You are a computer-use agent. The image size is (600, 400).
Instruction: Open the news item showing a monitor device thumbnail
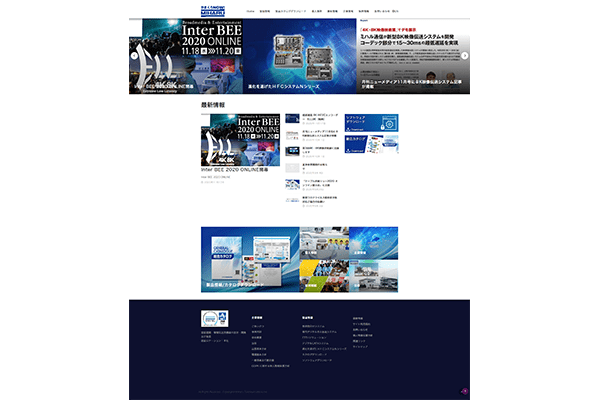pyautogui.click(x=312, y=152)
